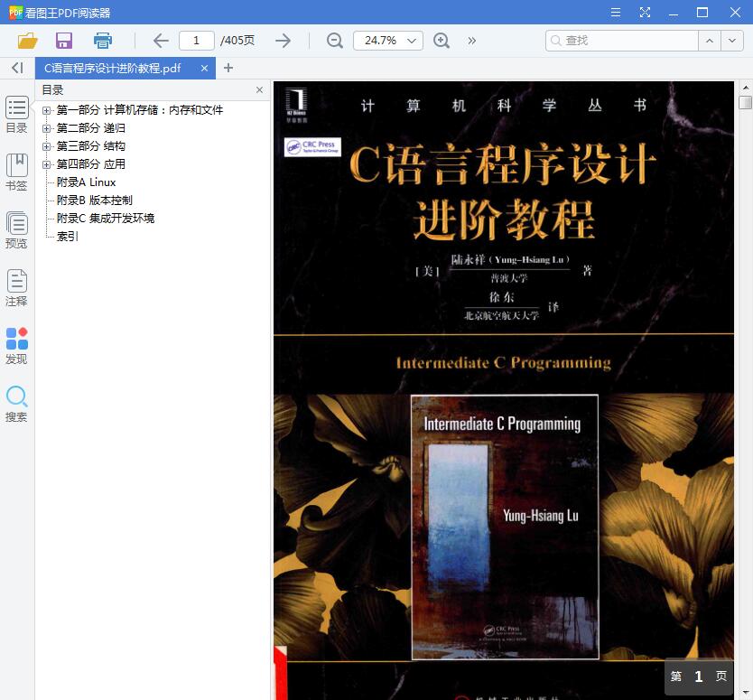Zoom in with the magnifier plus icon
Image resolution: width=753 pixels, height=700 pixels.
(442, 41)
